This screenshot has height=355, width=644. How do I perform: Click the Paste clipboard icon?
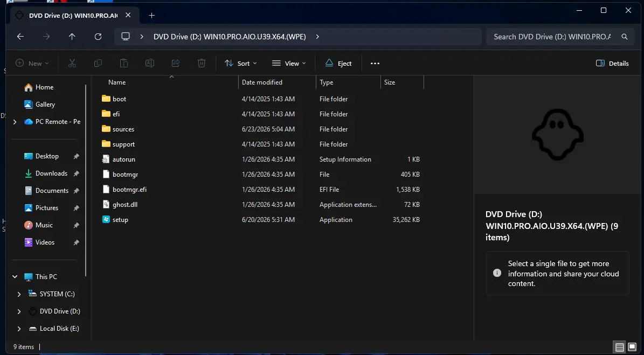[123, 63]
